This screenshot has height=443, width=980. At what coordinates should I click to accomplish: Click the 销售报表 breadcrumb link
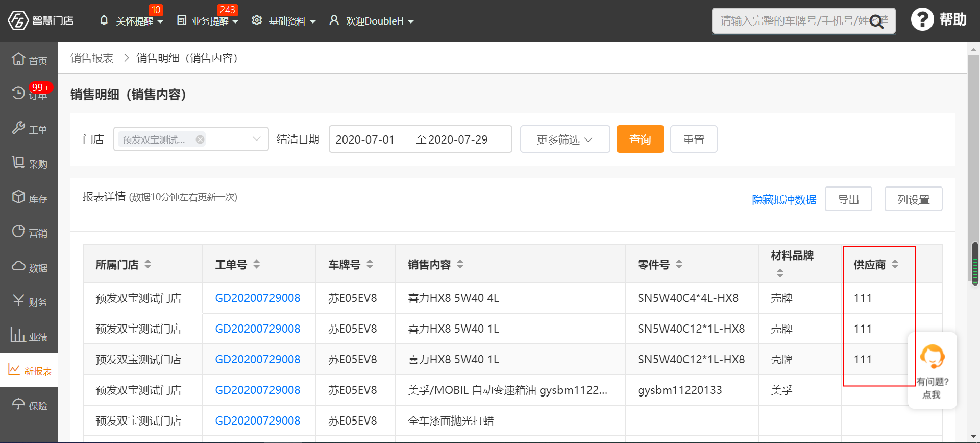point(92,58)
